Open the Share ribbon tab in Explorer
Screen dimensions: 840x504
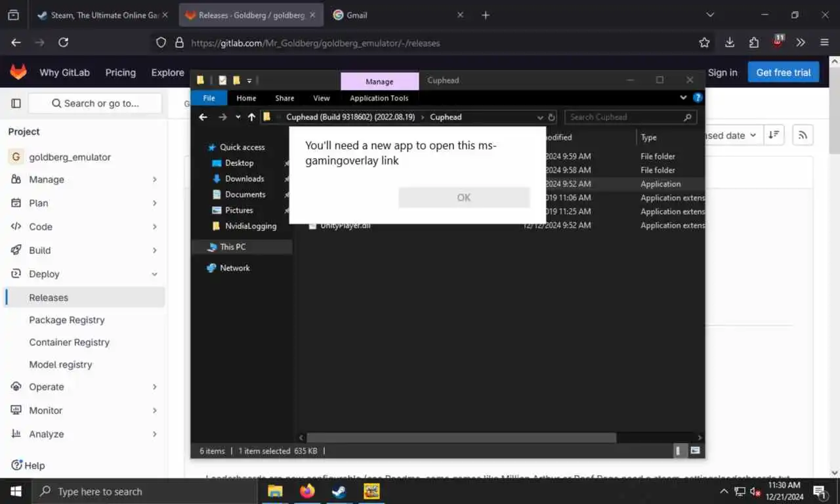[x=284, y=98]
